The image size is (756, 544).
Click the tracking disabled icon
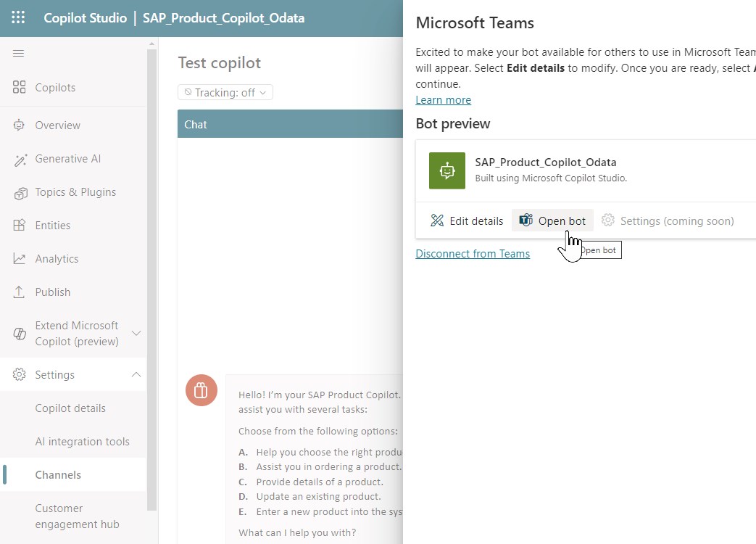pyautogui.click(x=188, y=91)
